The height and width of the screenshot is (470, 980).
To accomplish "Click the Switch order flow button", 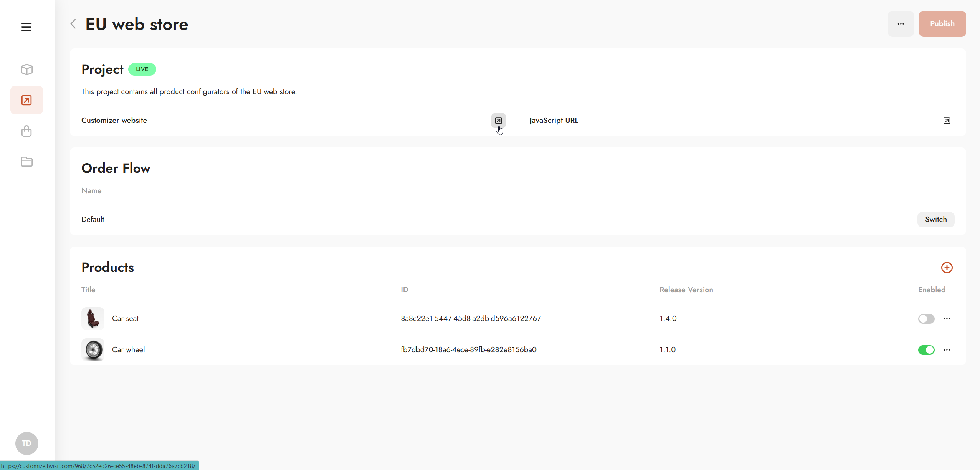I will [935, 220].
